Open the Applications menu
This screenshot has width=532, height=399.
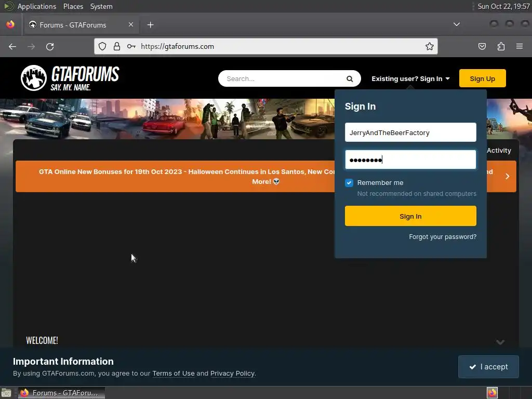point(37,6)
